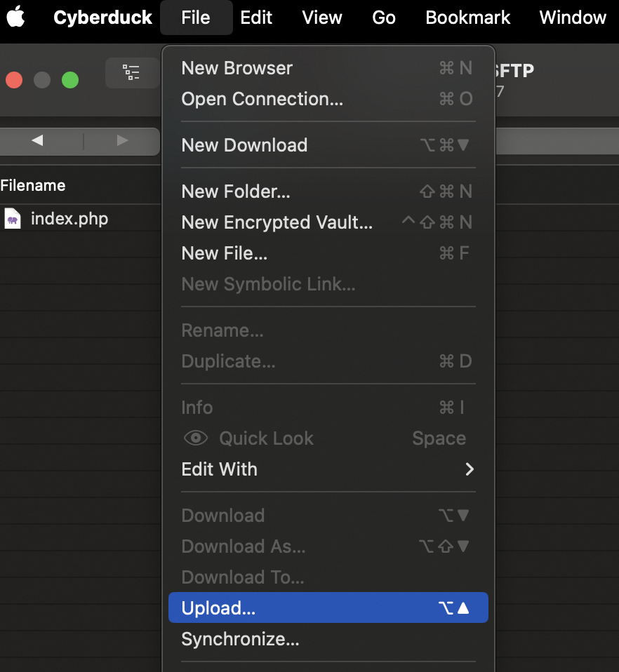Viewport: 619px width, 672px height.
Task: Open the Go menu
Action: pos(384,18)
